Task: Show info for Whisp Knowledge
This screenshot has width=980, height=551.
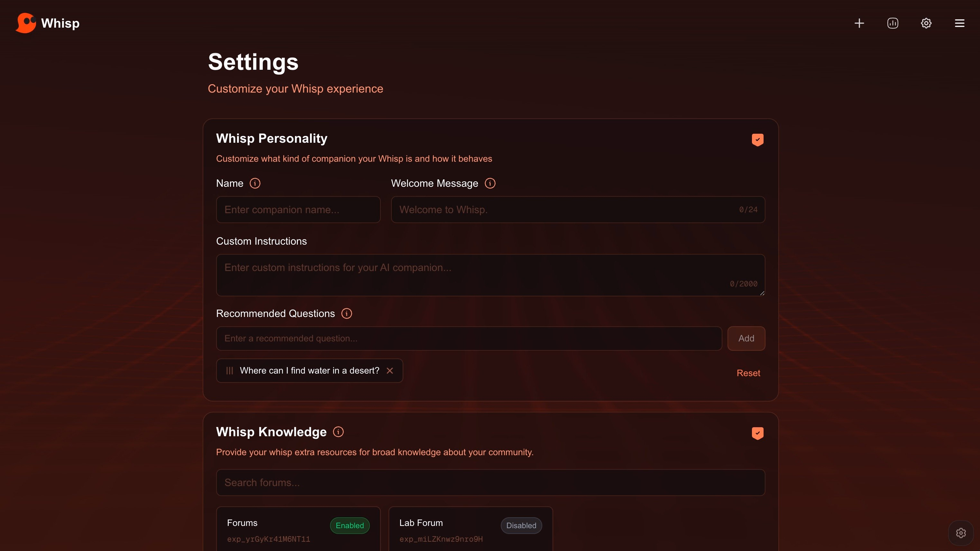Action: point(338,432)
